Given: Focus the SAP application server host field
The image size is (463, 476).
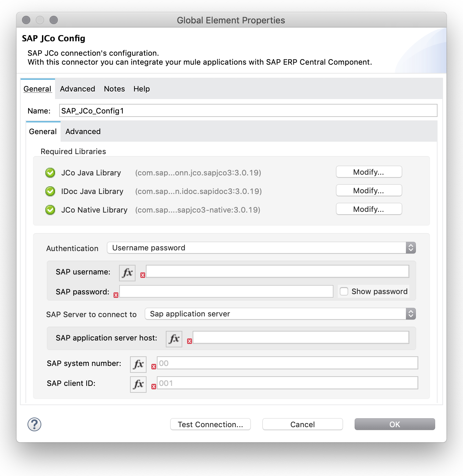Looking at the screenshot, I should pyautogui.click(x=301, y=337).
